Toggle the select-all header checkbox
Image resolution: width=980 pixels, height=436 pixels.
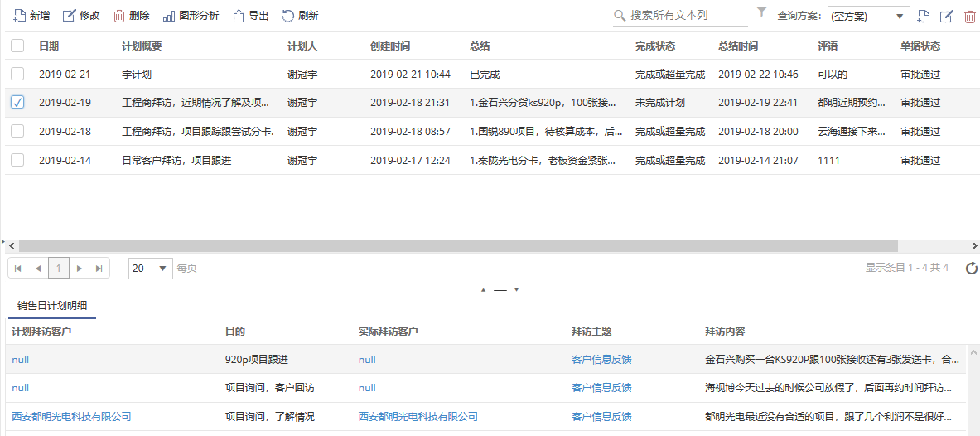pos(17,46)
